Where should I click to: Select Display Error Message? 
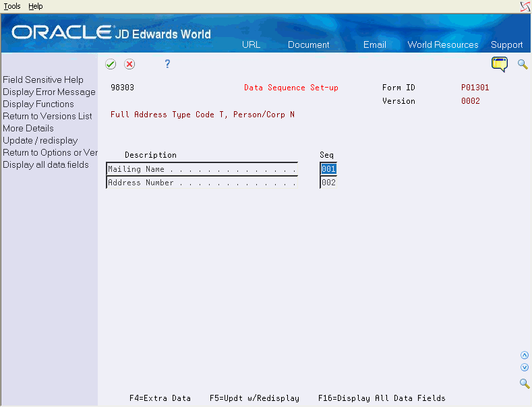coord(49,92)
